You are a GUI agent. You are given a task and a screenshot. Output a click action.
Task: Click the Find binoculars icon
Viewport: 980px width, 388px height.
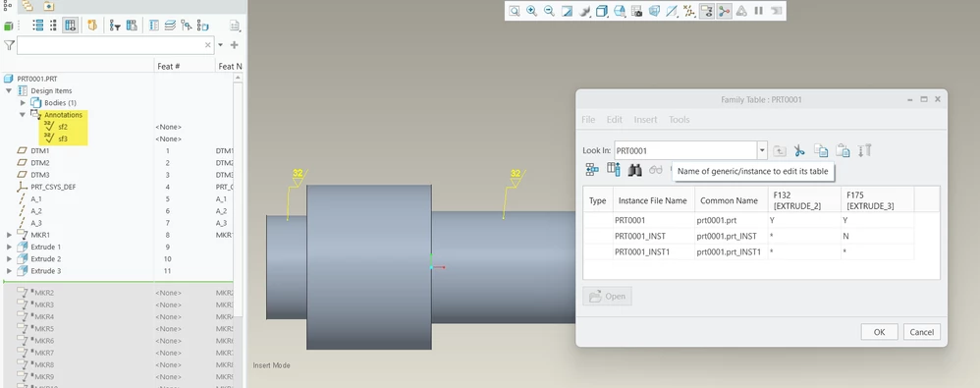[635, 170]
